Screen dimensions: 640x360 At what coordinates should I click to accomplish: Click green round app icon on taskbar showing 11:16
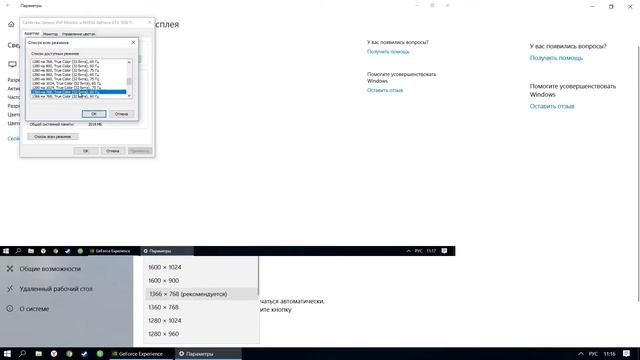coord(100,354)
